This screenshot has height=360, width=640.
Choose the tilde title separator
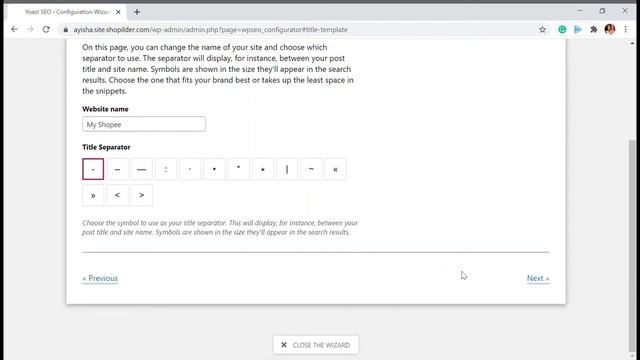(x=311, y=169)
